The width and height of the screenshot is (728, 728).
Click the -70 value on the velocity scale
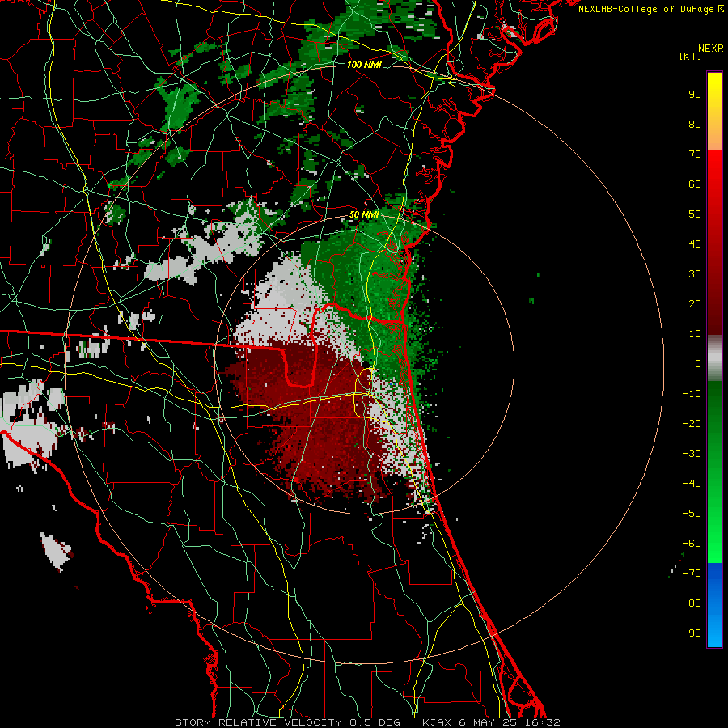pos(692,574)
